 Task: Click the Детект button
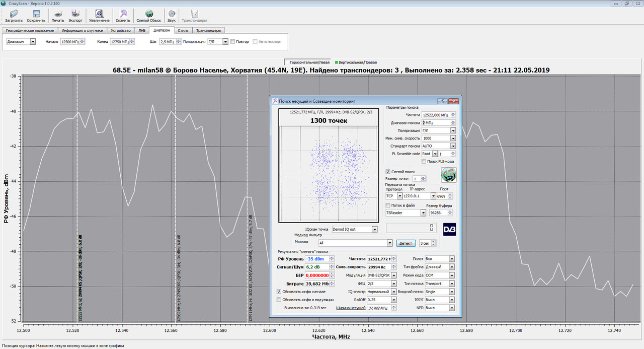(x=406, y=243)
